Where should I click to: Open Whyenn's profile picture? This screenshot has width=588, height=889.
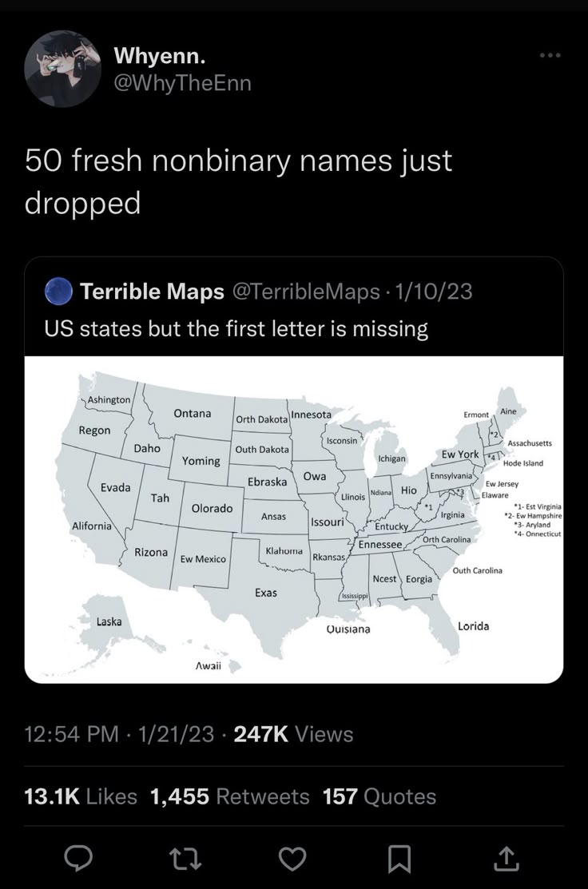tap(63, 69)
